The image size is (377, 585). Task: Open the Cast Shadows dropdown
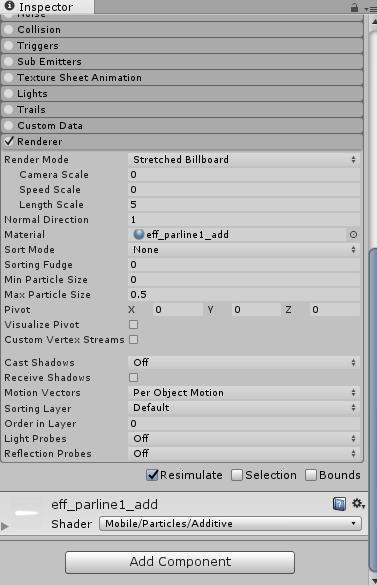244,363
